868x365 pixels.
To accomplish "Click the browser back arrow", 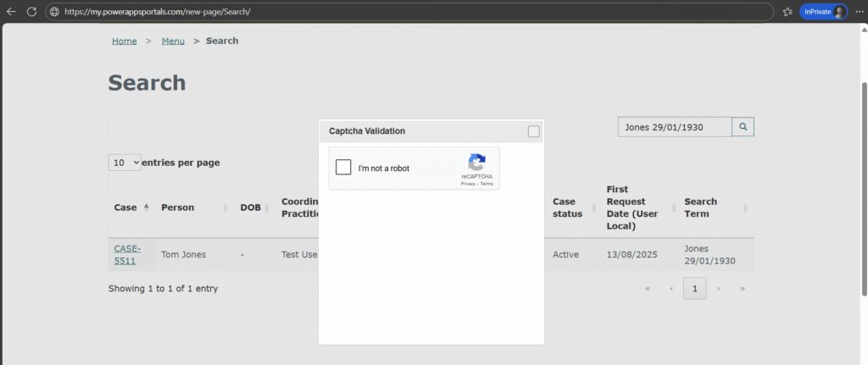I will click(x=11, y=12).
